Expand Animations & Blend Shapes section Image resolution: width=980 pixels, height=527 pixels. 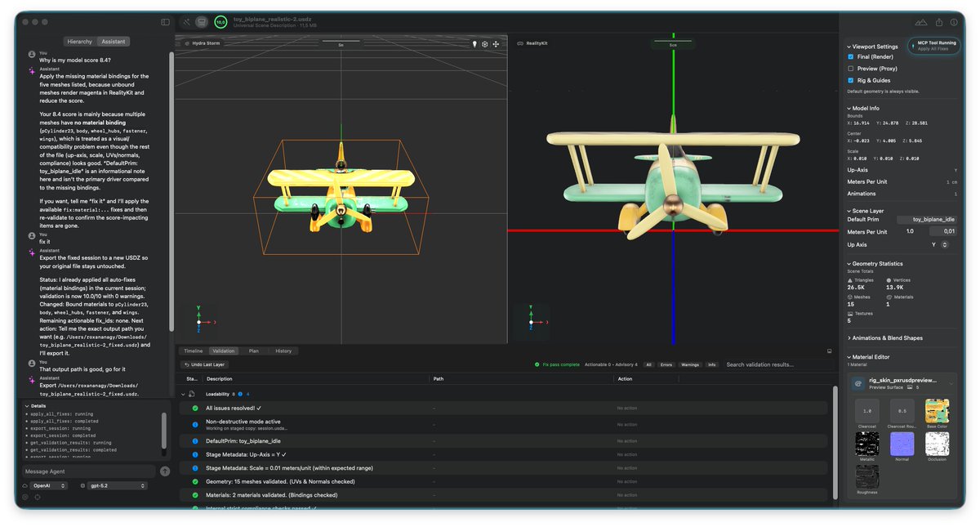coord(887,337)
